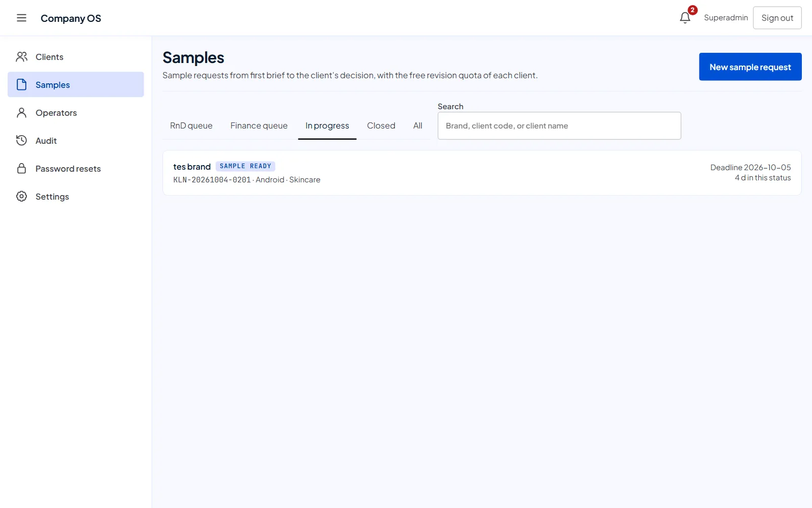The height and width of the screenshot is (508, 812).
Task: Click the Sign out button
Action: coord(777,18)
